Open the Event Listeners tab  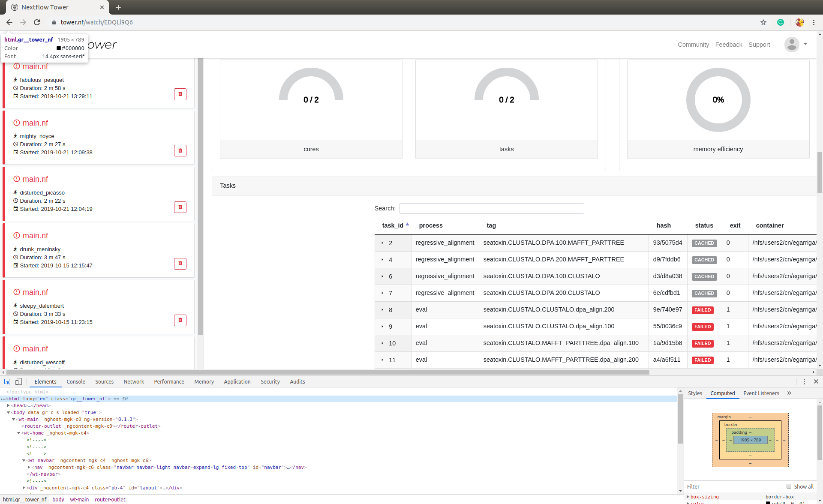click(x=761, y=393)
